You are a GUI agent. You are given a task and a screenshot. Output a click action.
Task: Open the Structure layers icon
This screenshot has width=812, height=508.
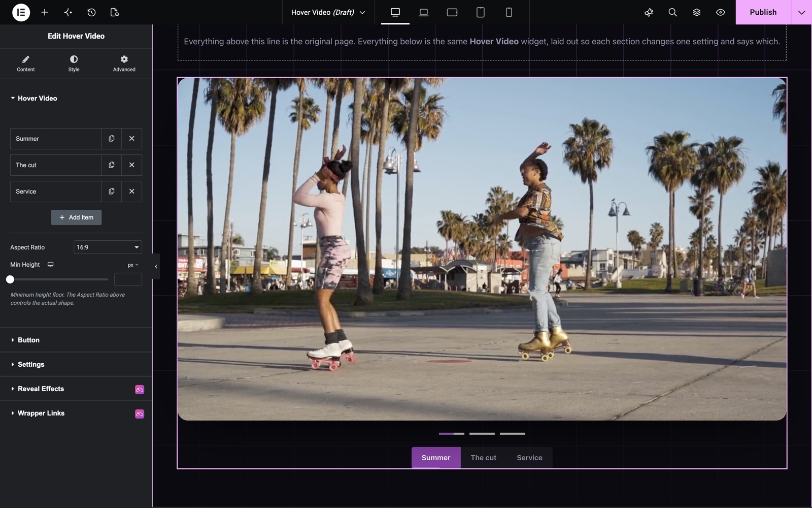696,12
